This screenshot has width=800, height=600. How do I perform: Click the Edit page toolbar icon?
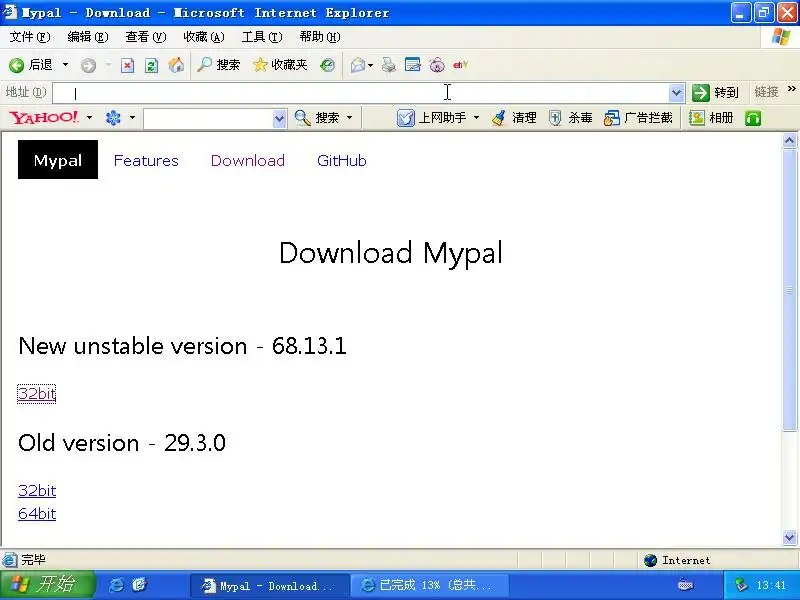[x=412, y=65]
